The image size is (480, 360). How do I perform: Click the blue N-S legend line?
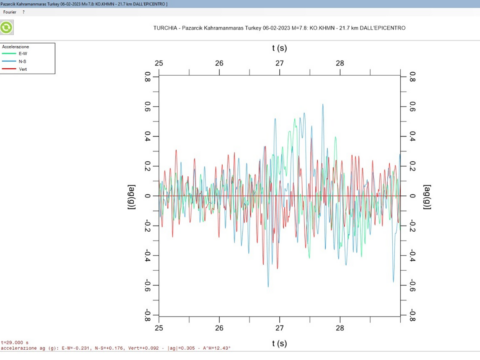pos(9,61)
